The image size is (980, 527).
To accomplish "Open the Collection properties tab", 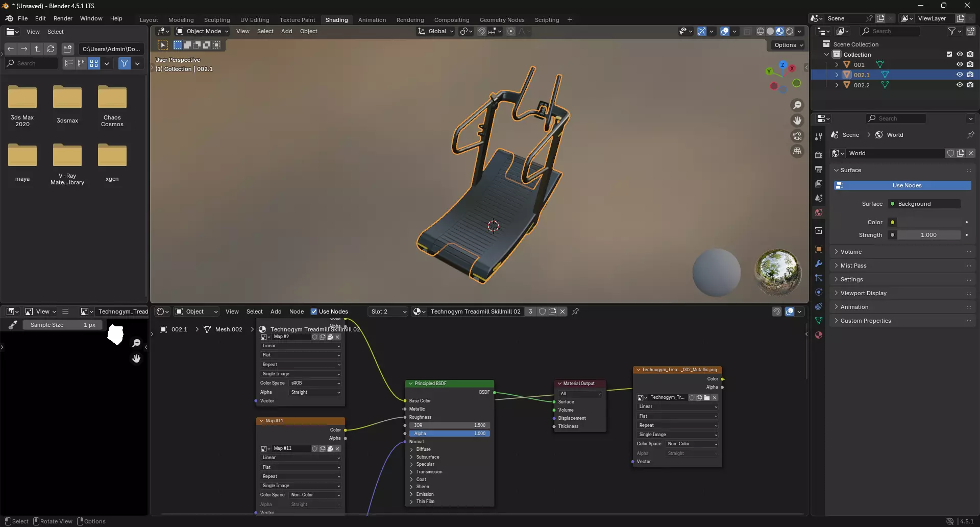I will [x=819, y=231].
